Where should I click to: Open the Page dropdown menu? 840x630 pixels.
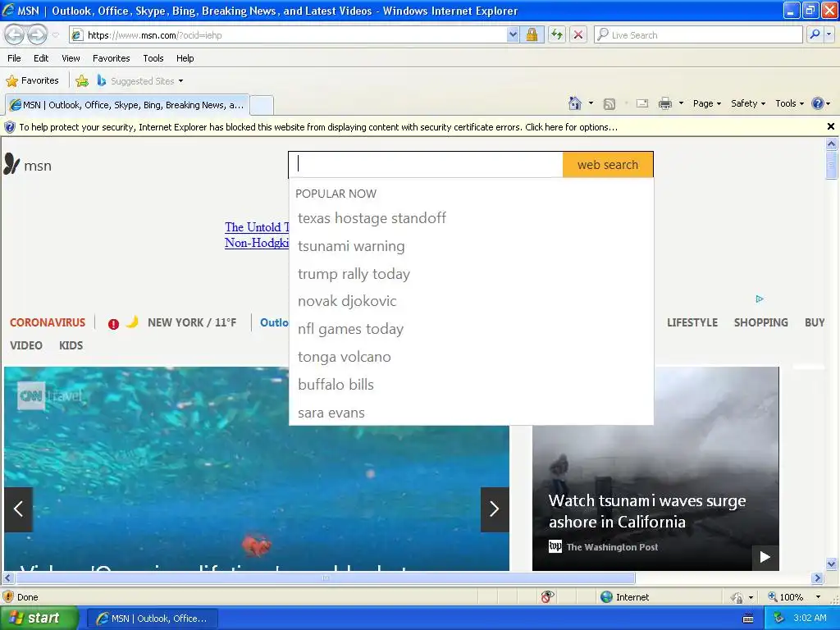[x=706, y=103]
